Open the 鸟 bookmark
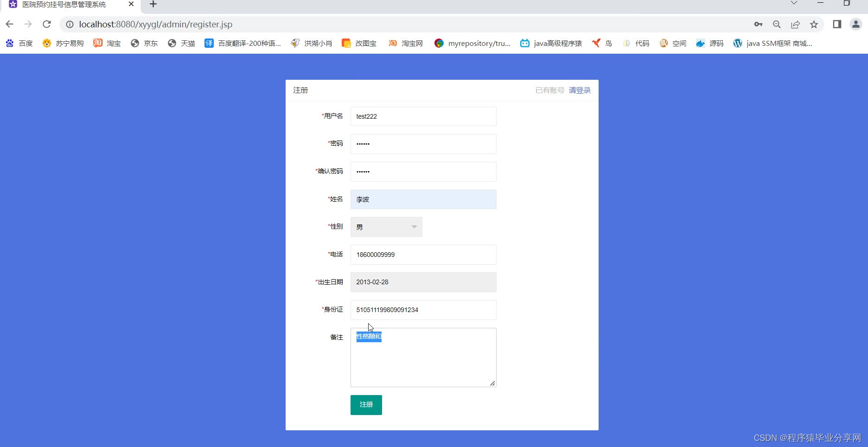 coord(602,43)
